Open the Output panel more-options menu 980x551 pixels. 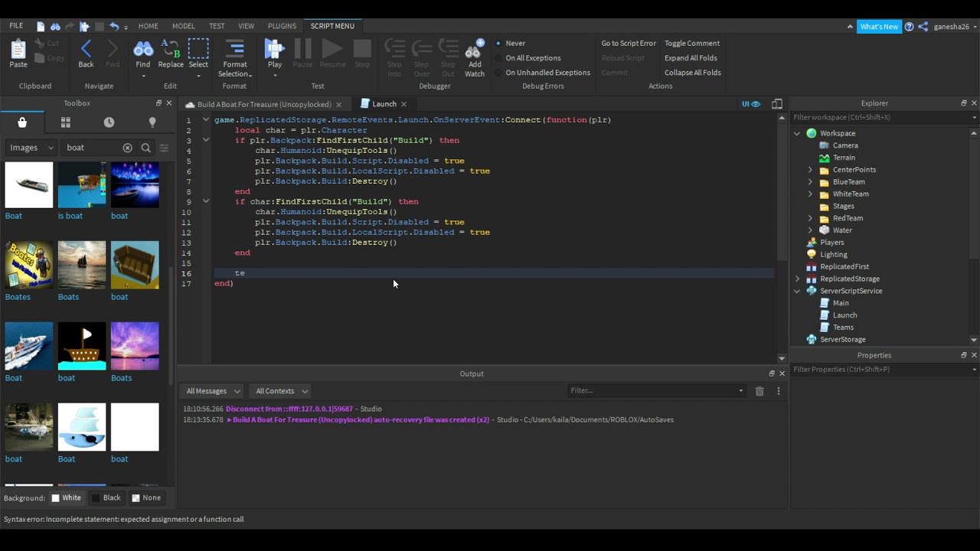point(779,391)
